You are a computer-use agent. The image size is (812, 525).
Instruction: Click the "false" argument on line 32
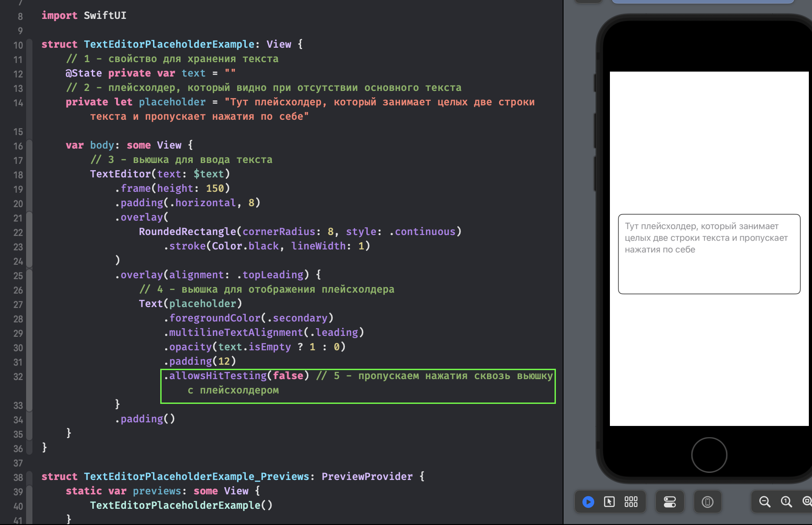(x=288, y=376)
